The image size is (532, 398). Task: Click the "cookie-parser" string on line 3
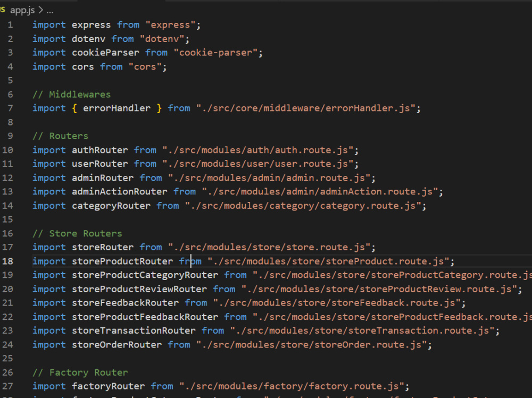(215, 53)
